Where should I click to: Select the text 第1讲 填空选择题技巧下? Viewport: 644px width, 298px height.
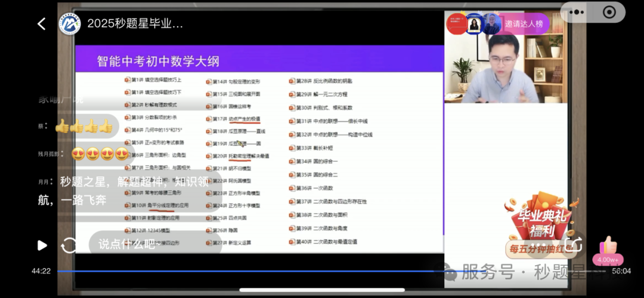tap(156, 92)
